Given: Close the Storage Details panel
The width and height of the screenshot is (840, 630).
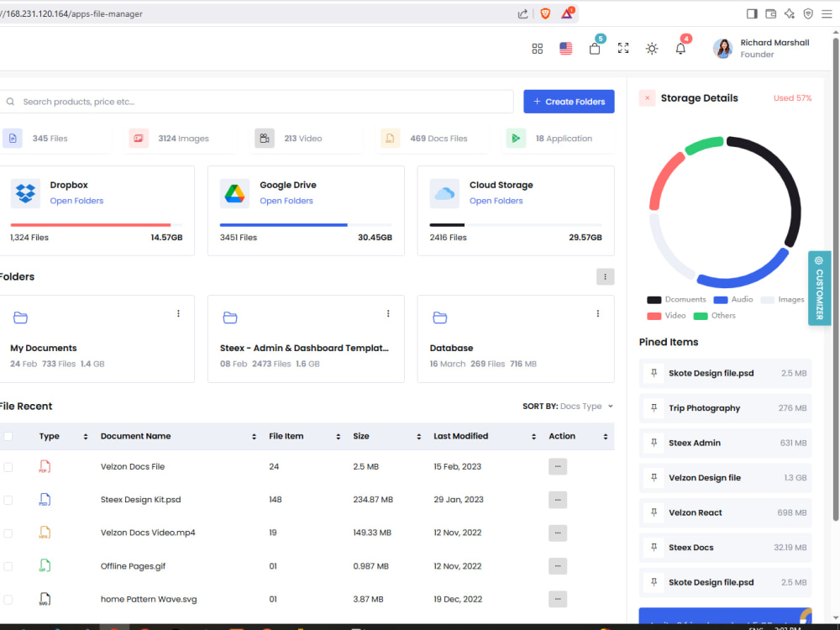Looking at the screenshot, I should pyautogui.click(x=647, y=98).
